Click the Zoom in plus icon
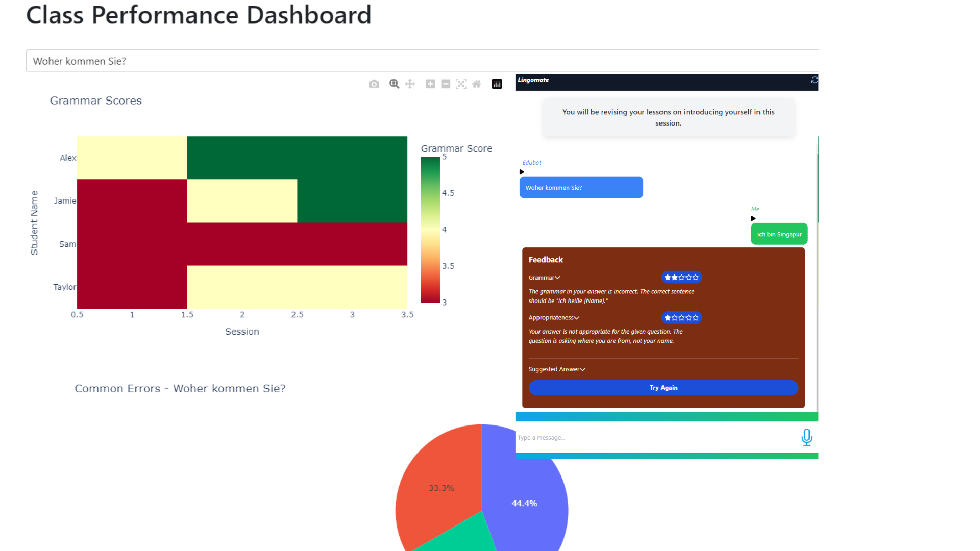 (x=430, y=84)
